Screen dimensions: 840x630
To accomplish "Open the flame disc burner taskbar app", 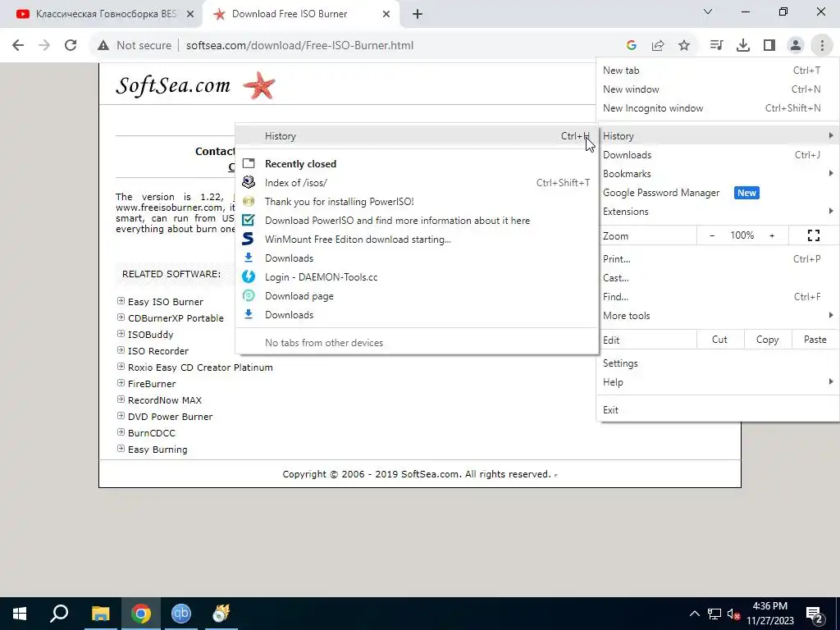I will (221, 614).
